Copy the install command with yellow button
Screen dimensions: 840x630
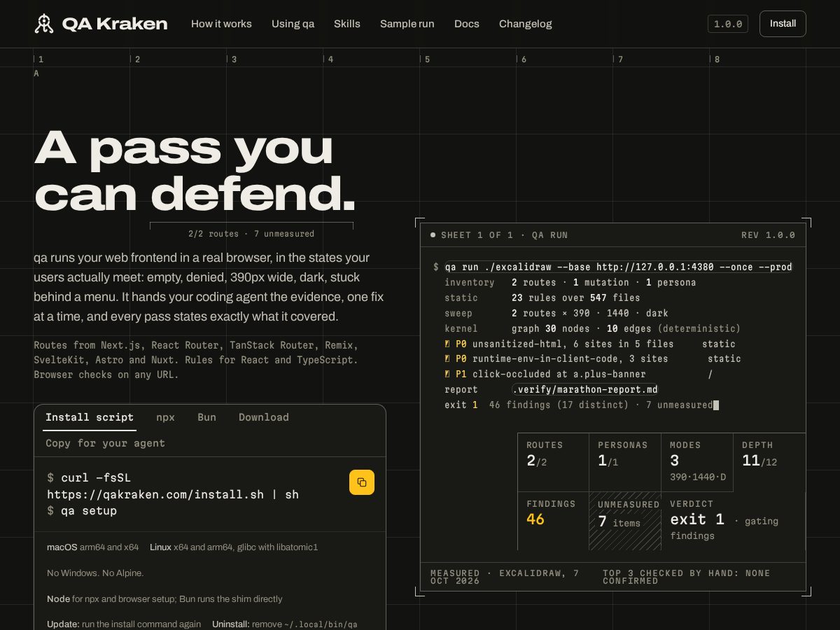tap(362, 482)
